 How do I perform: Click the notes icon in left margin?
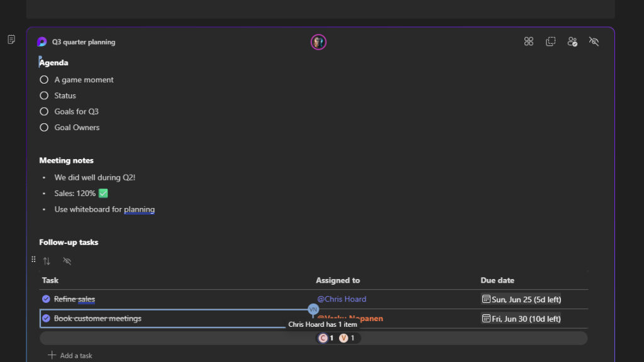[x=11, y=40]
